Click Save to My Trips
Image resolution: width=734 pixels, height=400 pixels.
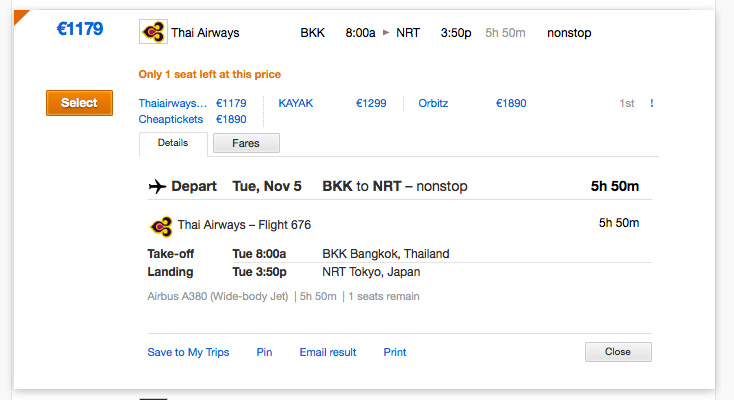pyautogui.click(x=188, y=352)
